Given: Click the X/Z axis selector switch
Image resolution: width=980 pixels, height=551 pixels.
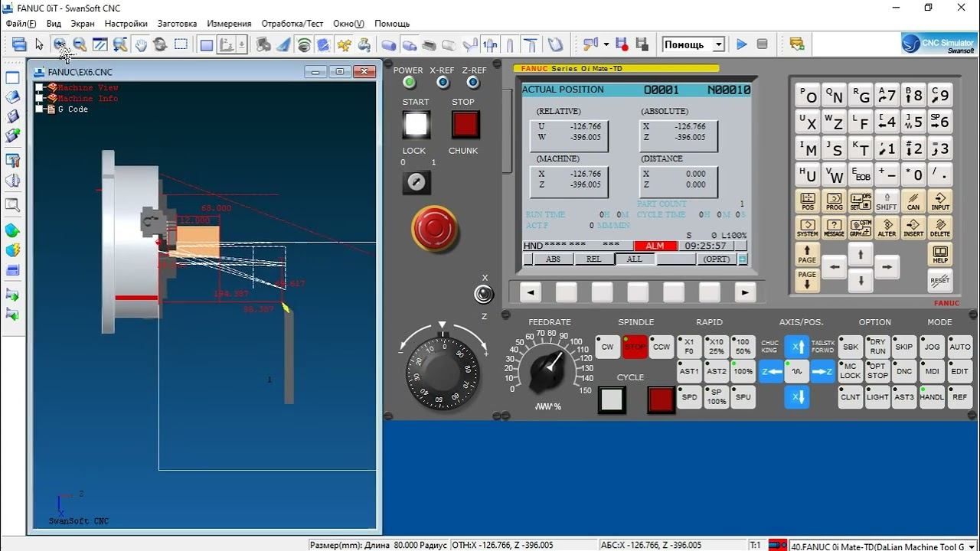Looking at the screenshot, I should click(483, 294).
